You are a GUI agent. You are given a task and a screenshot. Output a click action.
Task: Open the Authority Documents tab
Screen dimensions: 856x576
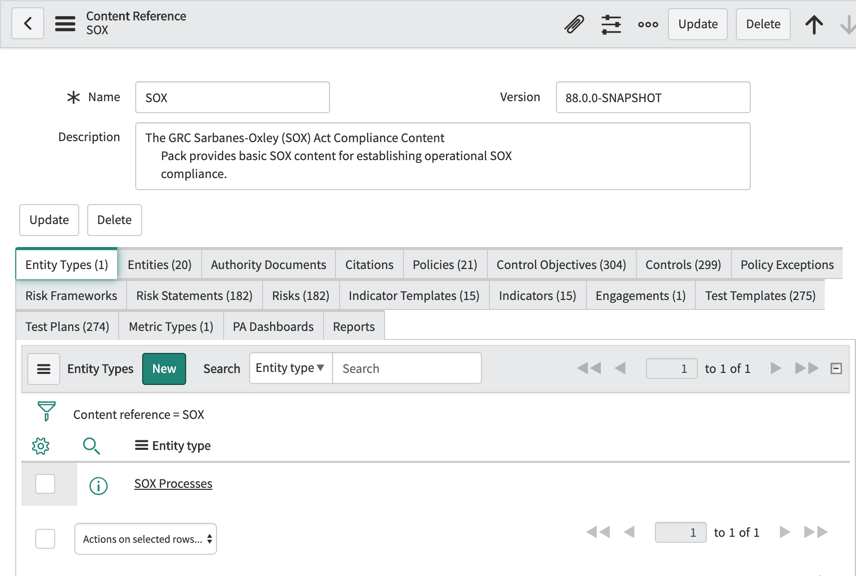click(269, 265)
